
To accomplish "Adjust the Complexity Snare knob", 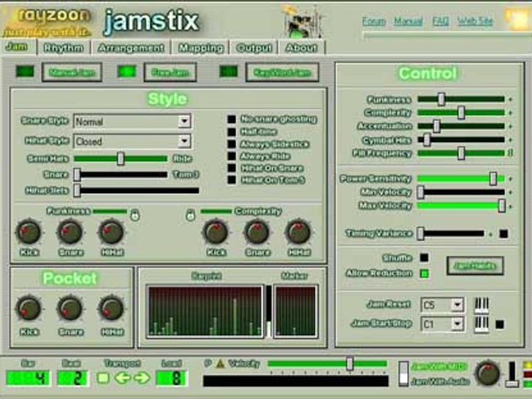I will 258,232.
